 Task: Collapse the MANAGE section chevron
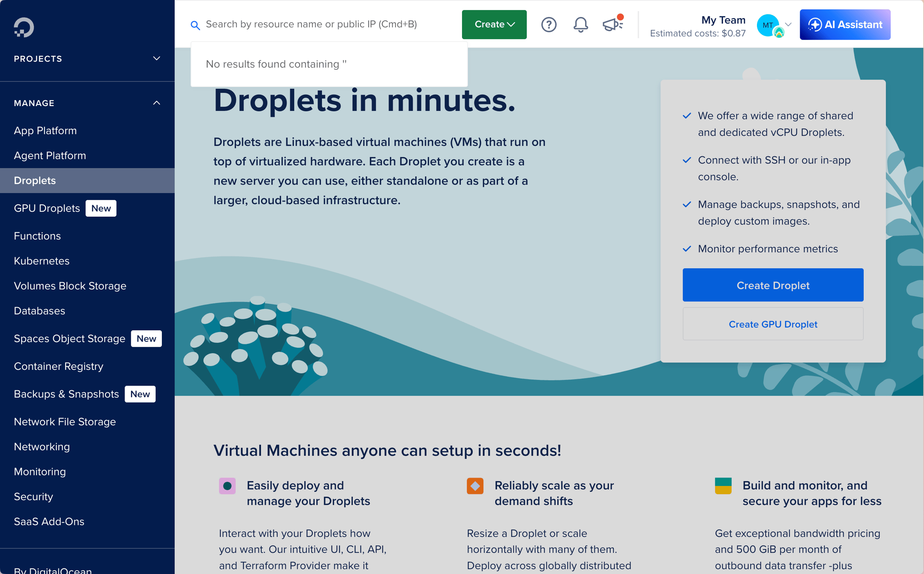pos(157,103)
